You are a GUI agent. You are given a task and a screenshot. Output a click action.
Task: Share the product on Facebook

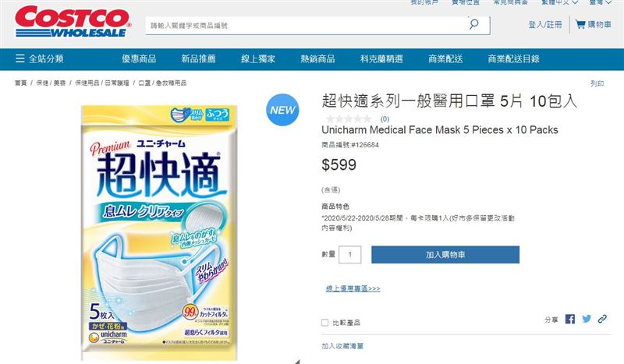pos(570,319)
